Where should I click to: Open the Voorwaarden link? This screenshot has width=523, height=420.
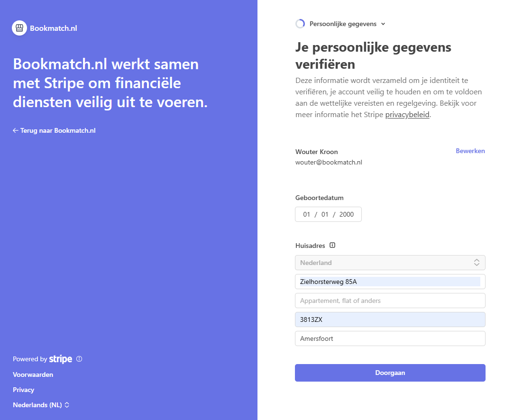(x=33, y=374)
